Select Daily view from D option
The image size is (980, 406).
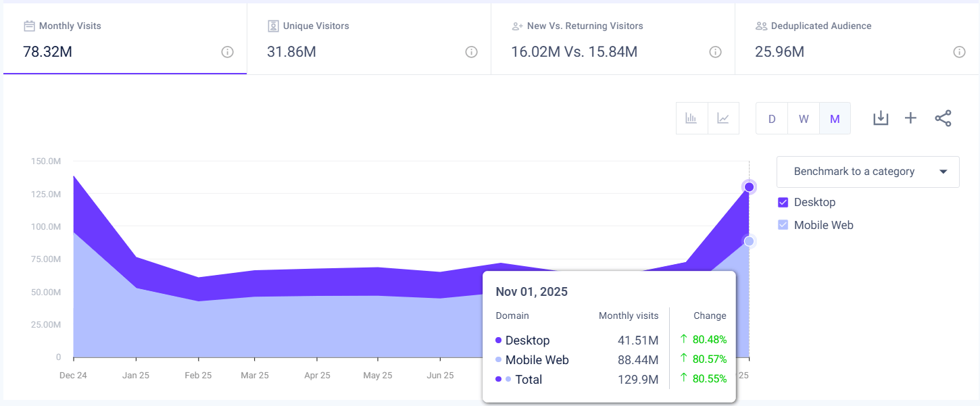(x=771, y=118)
